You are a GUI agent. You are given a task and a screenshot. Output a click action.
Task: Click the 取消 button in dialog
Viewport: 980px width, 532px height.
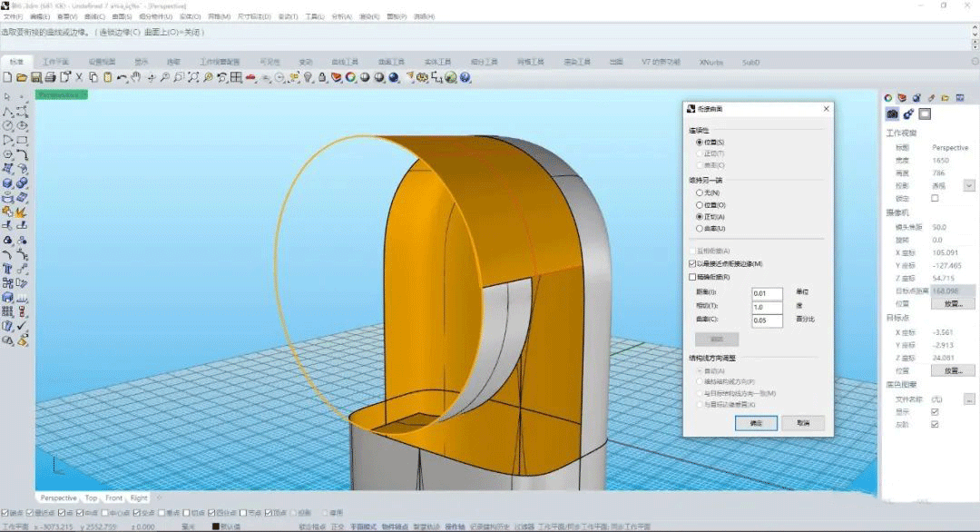coord(802,423)
